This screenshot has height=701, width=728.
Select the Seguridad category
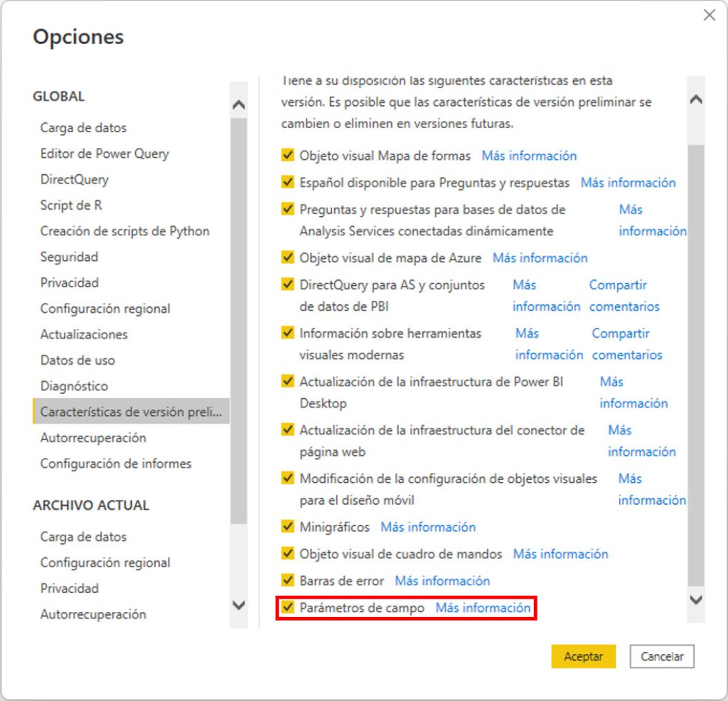click(69, 257)
